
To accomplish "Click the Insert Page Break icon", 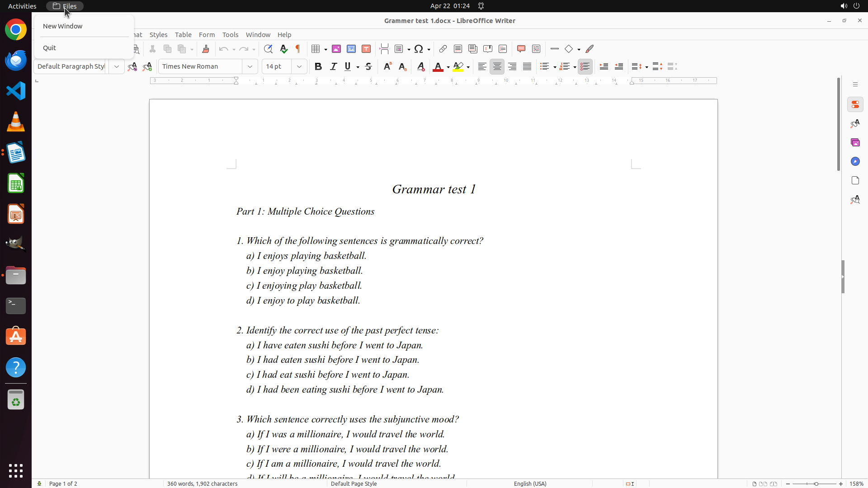I will point(384,49).
